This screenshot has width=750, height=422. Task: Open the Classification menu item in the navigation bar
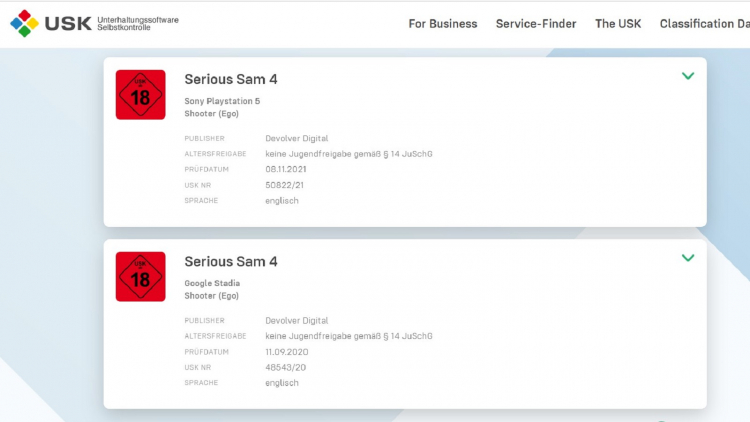(704, 24)
